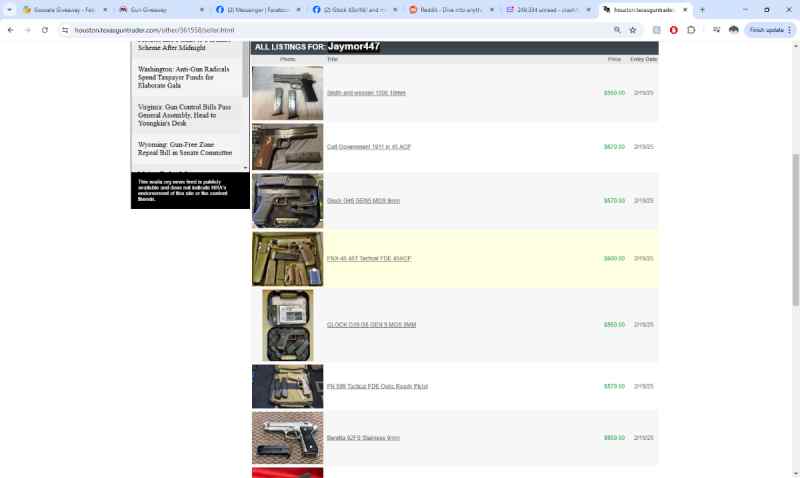Open the GLOCK G45 G5 GEN 5 MOS listing

click(x=371, y=325)
